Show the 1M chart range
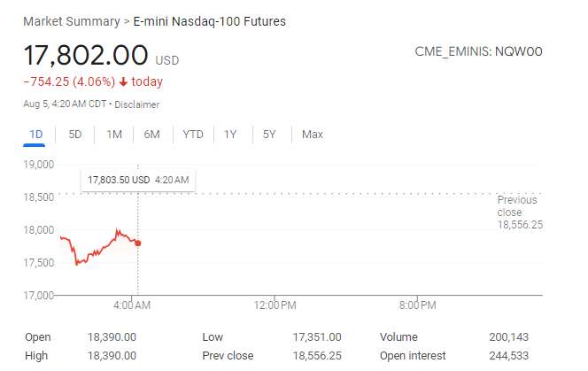588x371 pixels. point(113,135)
